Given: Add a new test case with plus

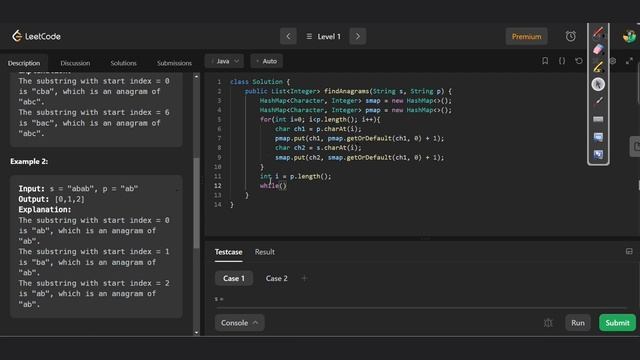Looking at the screenshot, I should click(x=304, y=278).
